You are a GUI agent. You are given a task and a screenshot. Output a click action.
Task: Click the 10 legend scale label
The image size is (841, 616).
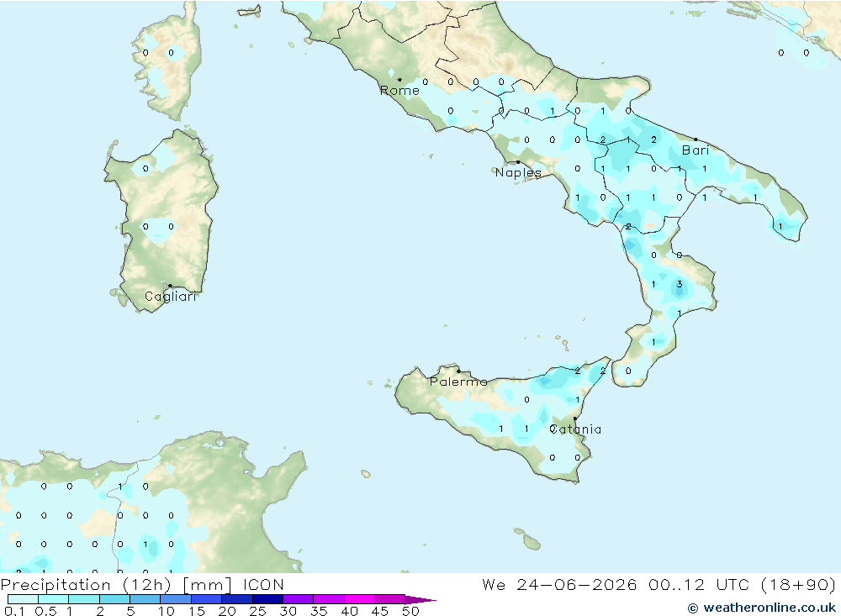tap(167, 611)
